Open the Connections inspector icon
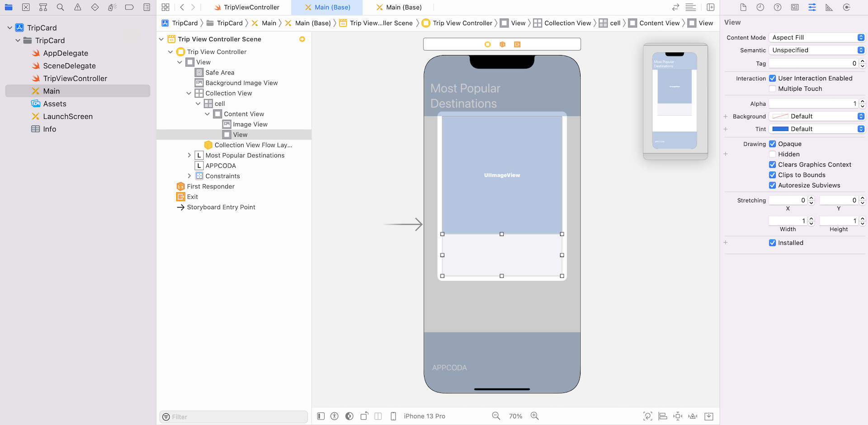 847,7
